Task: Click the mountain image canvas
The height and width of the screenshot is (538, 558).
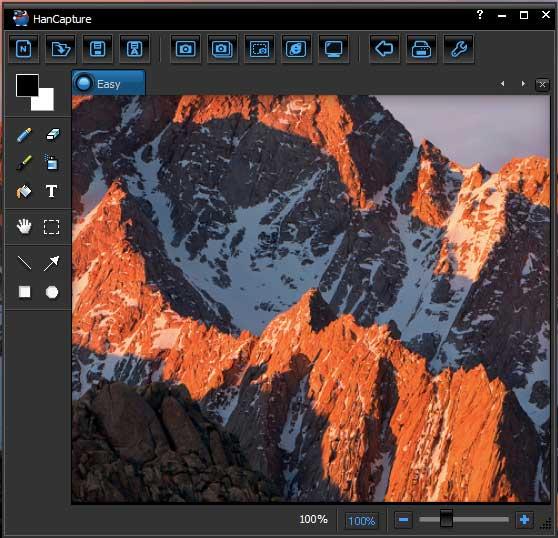Action: click(x=311, y=299)
